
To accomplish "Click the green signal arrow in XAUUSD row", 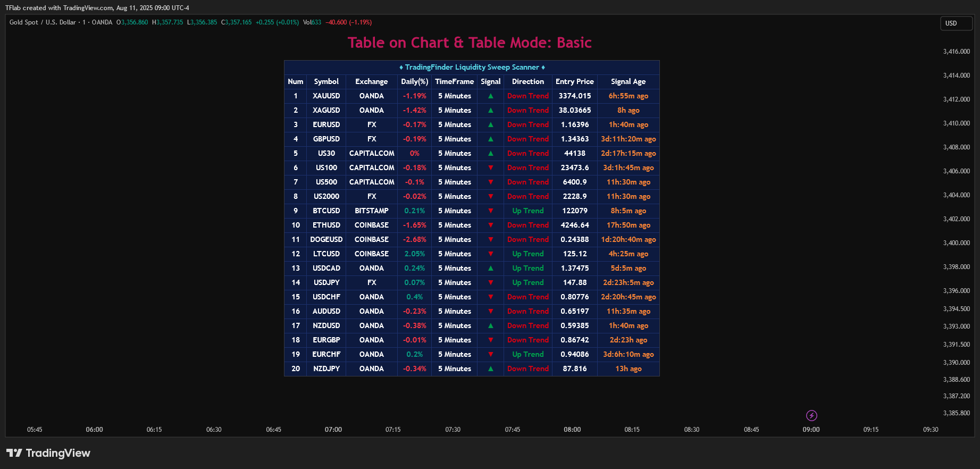I will [491, 96].
